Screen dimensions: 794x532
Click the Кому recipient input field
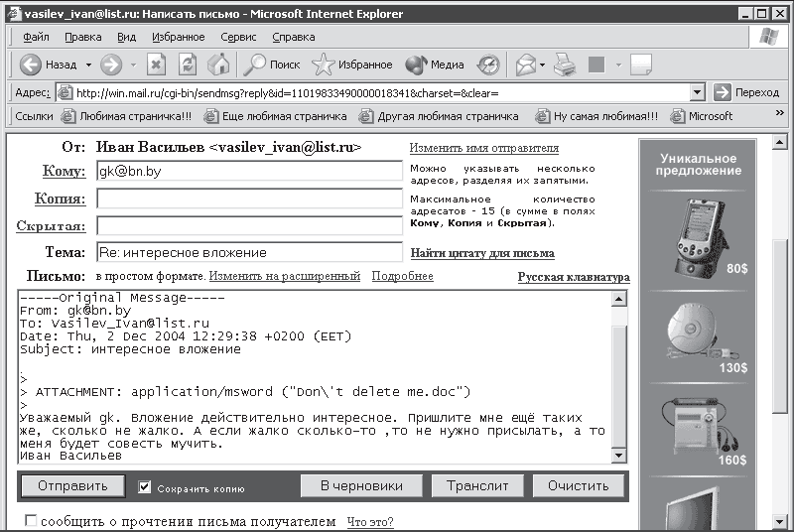248,171
